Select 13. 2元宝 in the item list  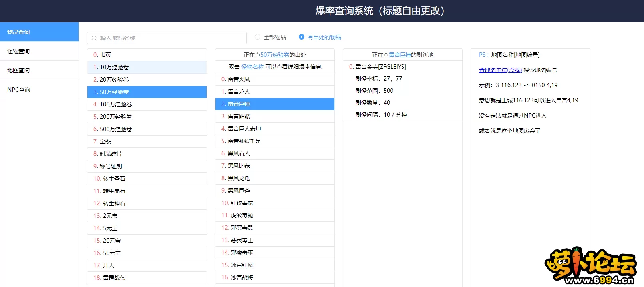[147, 216]
